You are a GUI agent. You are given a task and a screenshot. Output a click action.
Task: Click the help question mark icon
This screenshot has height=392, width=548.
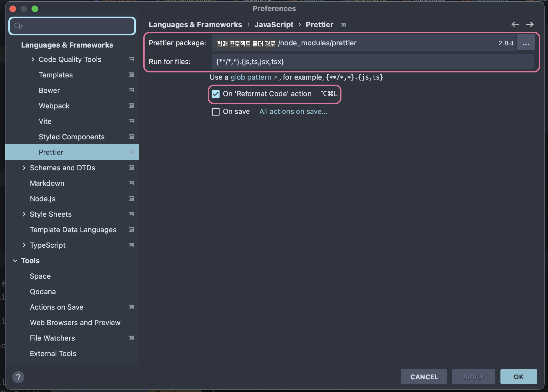tap(18, 377)
